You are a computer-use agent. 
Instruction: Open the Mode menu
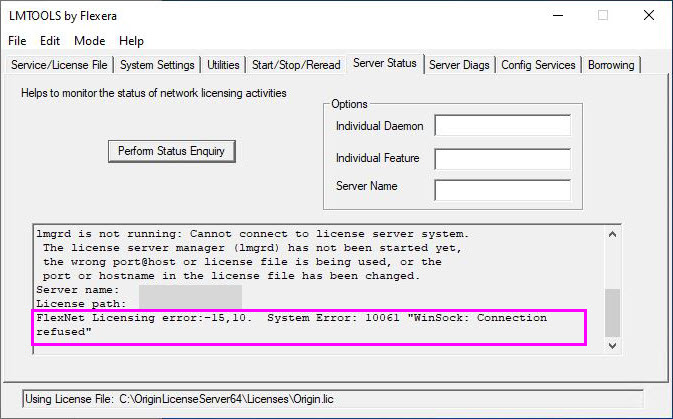point(89,41)
